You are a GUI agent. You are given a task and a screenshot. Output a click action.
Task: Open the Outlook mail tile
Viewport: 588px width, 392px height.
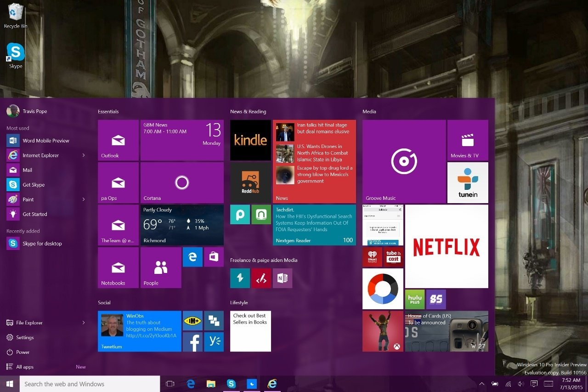click(118, 140)
